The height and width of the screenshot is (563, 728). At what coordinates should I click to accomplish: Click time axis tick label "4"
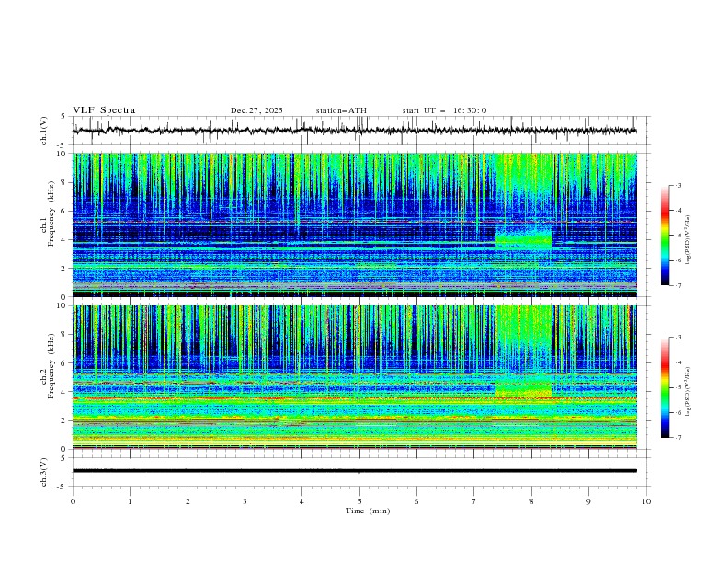(x=301, y=501)
